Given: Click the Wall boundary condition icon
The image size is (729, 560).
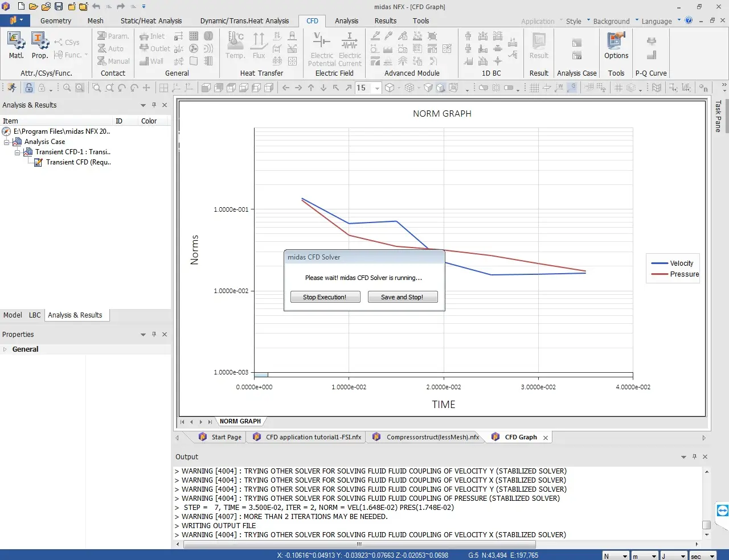Looking at the screenshot, I should point(151,61).
